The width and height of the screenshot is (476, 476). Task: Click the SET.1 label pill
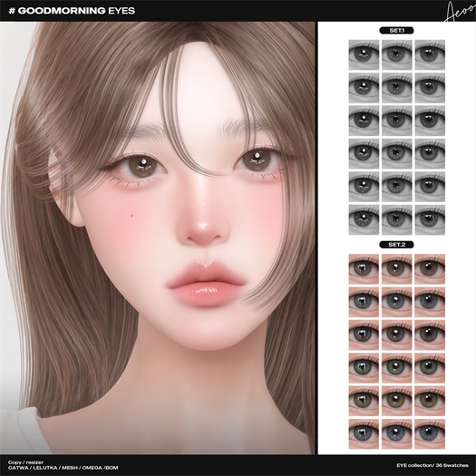pos(396,30)
